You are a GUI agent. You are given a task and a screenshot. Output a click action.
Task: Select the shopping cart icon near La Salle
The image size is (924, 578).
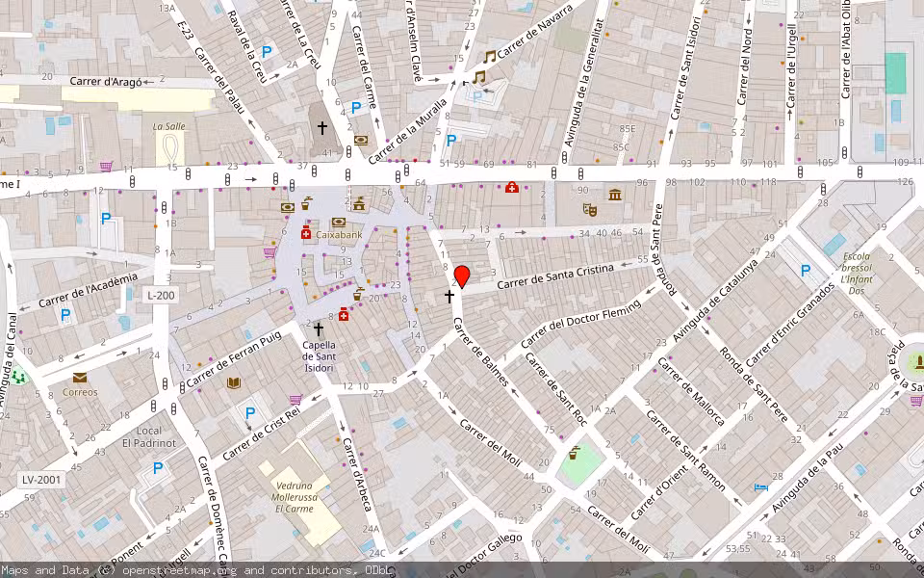pos(106,167)
